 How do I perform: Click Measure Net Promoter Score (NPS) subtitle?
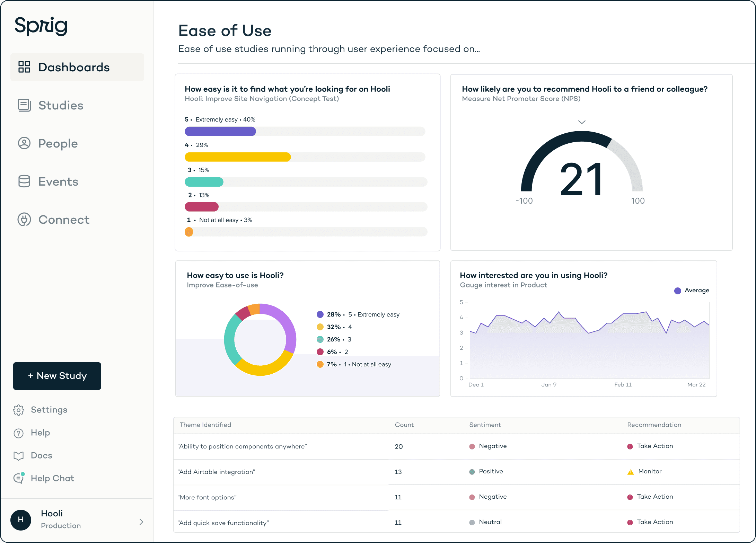[521, 99]
